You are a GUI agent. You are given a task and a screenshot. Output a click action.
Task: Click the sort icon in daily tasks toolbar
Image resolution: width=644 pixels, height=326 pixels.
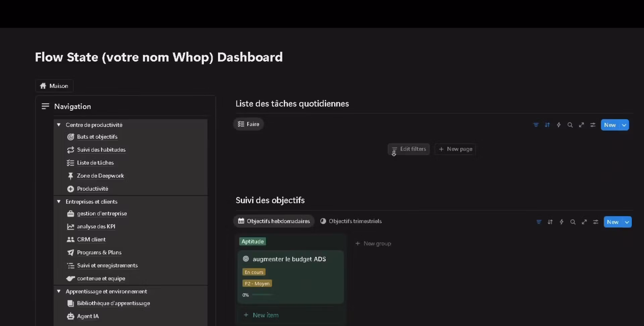point(547,125)
